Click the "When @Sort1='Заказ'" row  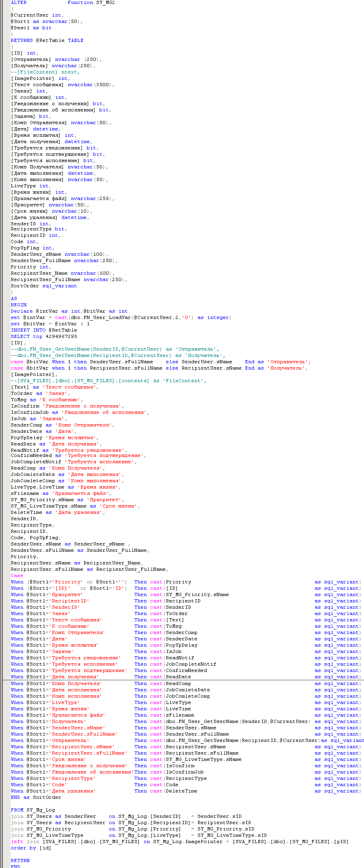click(x=186, y=613)
